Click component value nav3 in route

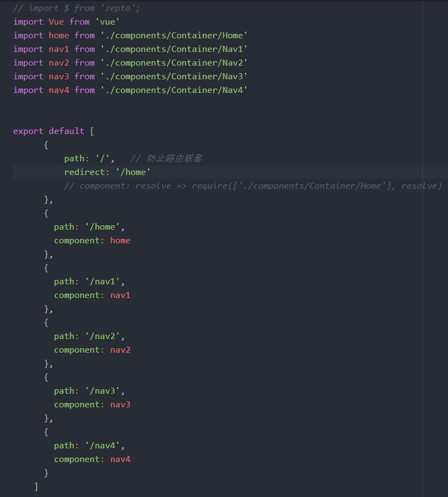pos(120,405)
